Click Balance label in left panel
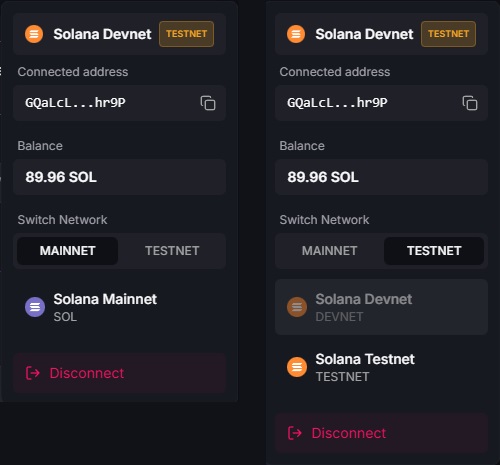This screenshot has width=500, height=465. (40, 146)
